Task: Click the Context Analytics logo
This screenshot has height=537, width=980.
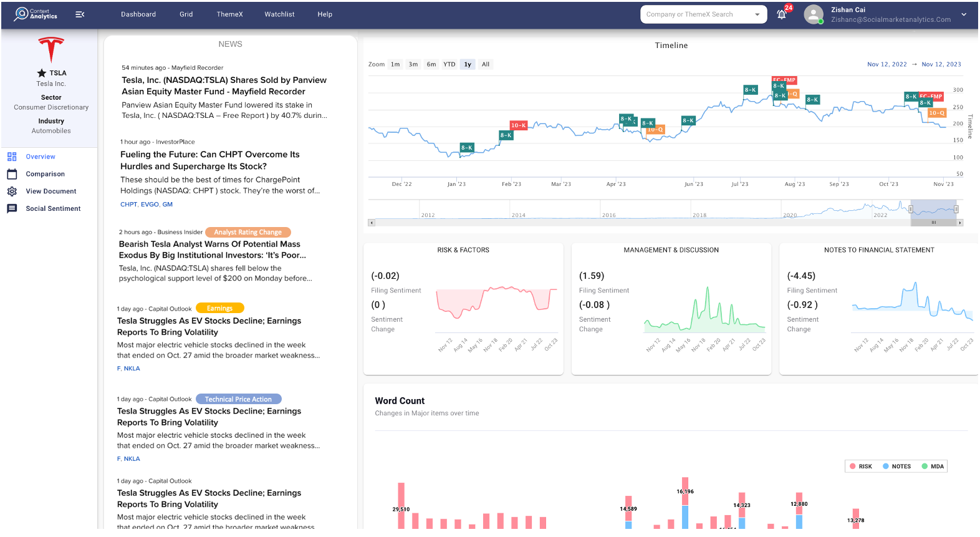Action: (x=36, y=14)
